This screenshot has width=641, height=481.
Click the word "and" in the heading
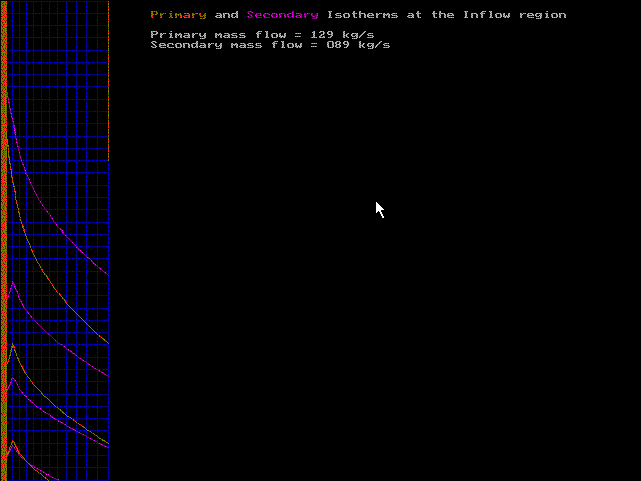pos(226,15)
